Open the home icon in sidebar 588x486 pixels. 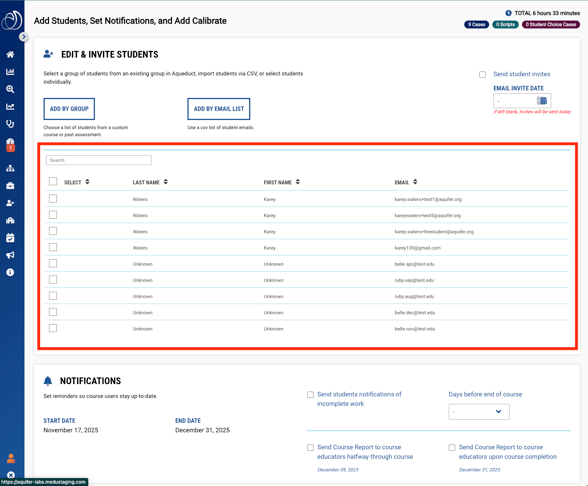(10, 54)
